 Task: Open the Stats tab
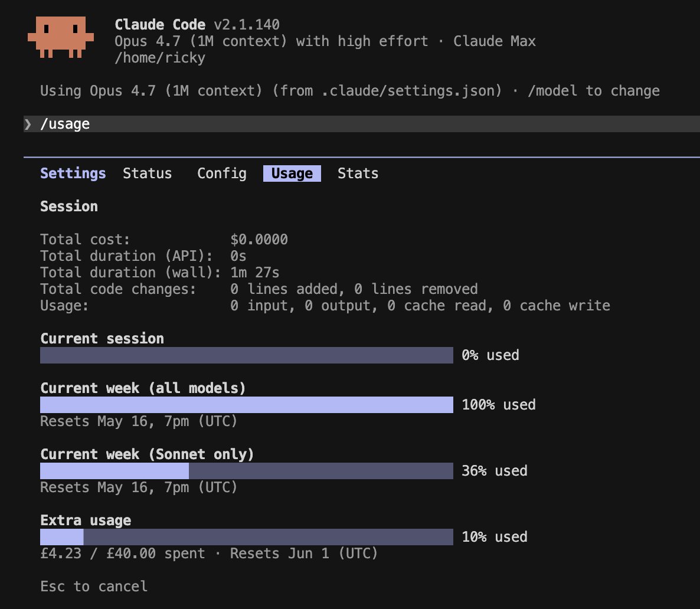click(358, 173)
